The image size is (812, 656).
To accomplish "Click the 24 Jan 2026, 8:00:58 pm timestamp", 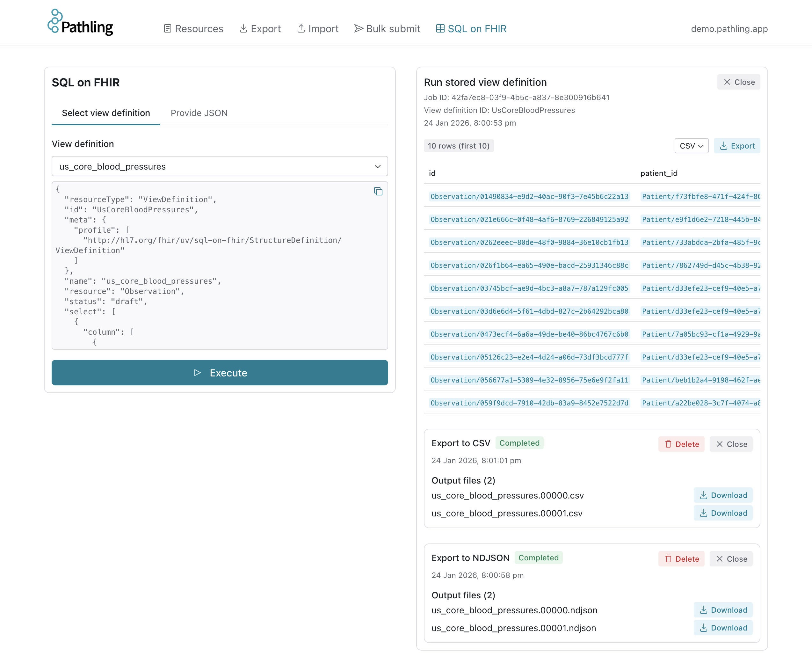I will pos(477,575).
